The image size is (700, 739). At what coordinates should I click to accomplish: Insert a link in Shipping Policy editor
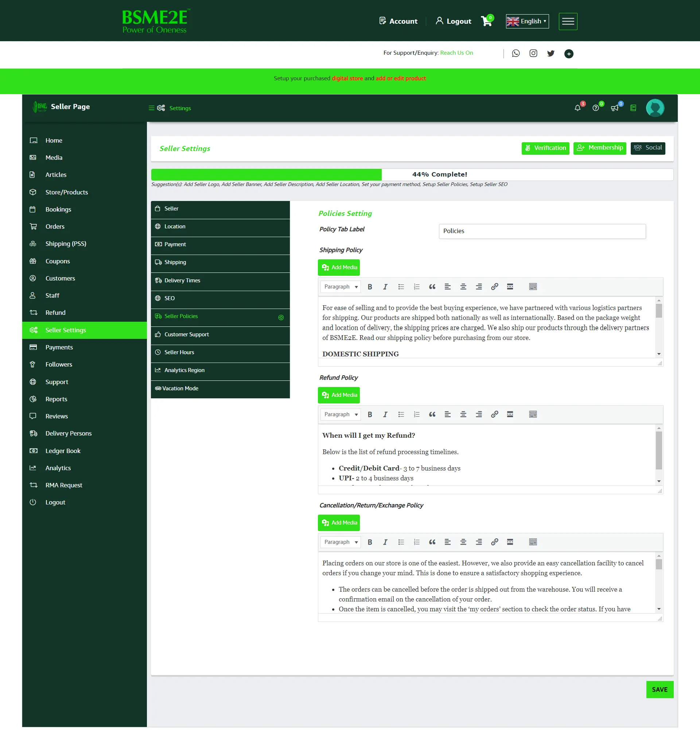tap(494, 287)
